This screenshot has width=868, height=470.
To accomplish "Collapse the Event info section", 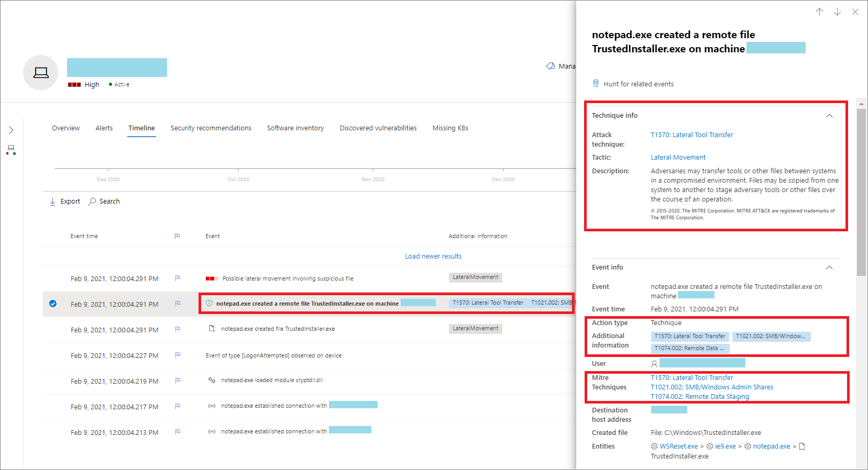I will click(829, 267).
